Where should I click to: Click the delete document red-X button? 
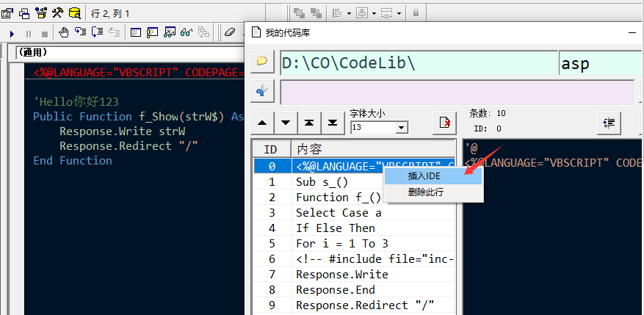point(445,123)
